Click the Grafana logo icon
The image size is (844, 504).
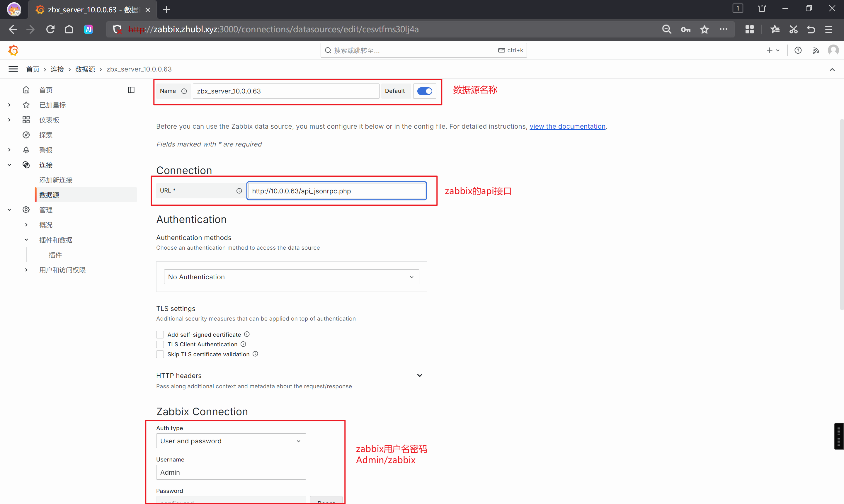click(13, 50)
